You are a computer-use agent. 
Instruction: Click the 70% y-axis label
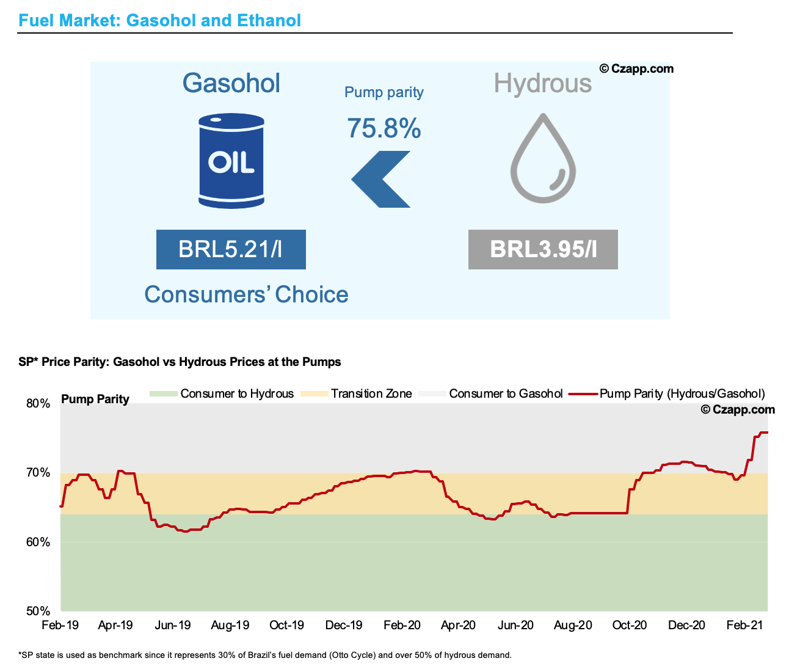pyautogui.click(x=38, y=473)
